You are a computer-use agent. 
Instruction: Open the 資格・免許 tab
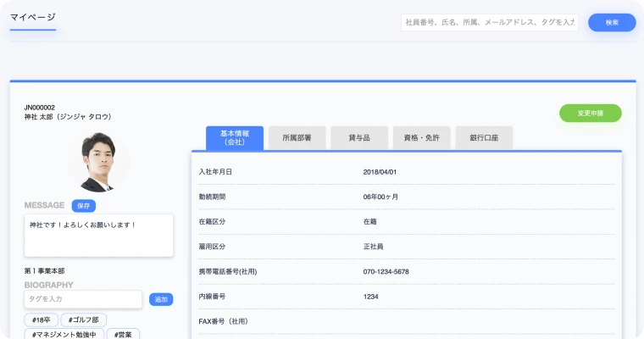click(x=421, y=138)
